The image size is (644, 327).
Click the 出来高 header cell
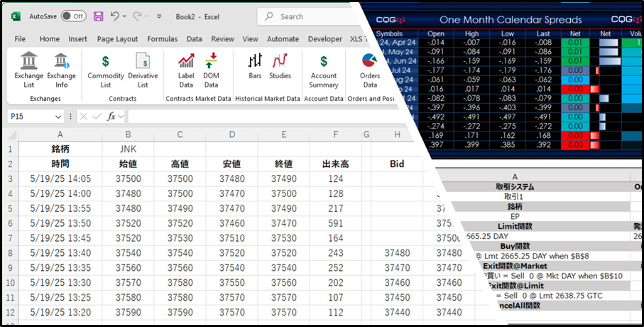click(x=336, y=164)
